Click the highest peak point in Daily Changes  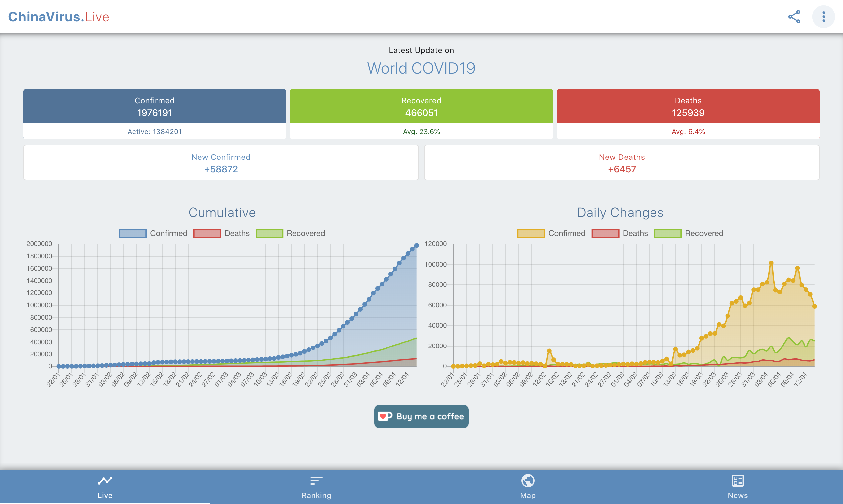pos(771,263)
